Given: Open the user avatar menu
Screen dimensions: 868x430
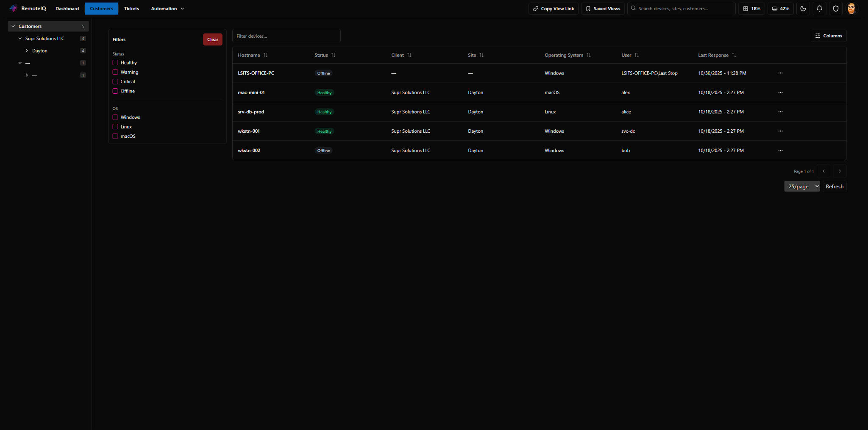Looking at the screenshot, I should tap(851, 8).
